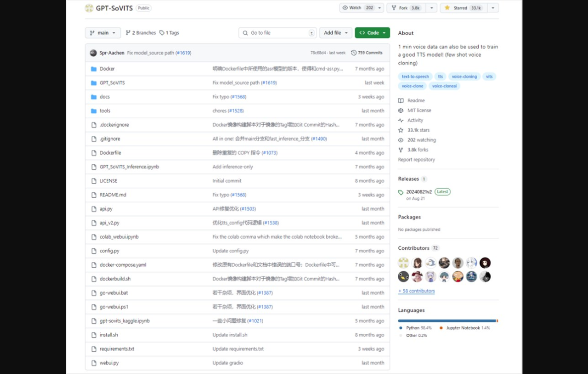The image size is (588, 374).
Task: Click the orange Jupyter Notebook dot
Action: [x=441, y=328]
